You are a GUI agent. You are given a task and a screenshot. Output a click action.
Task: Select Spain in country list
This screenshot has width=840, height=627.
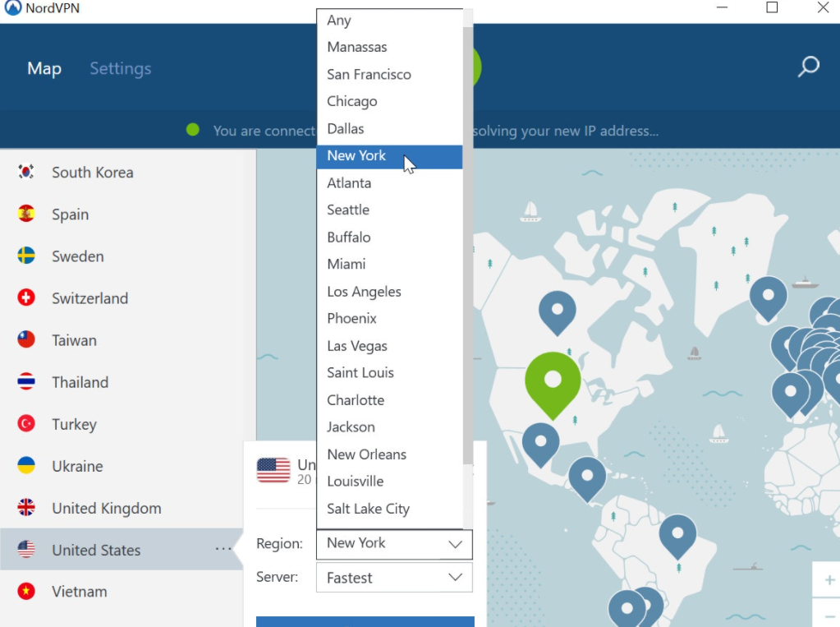coord(121,214)
